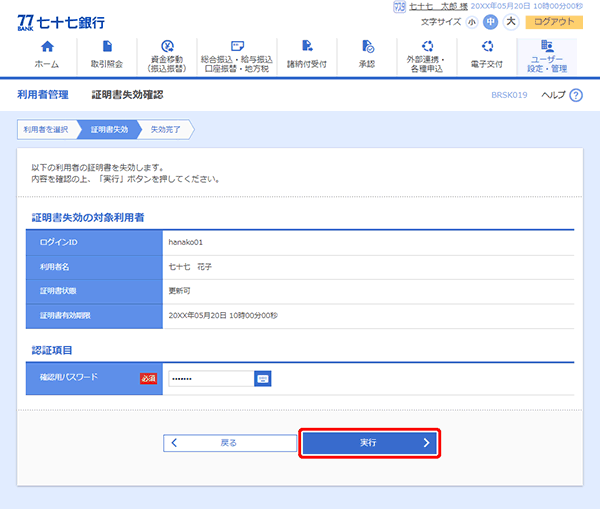
Task: Click the 利用者管理 heading
Action: coord(43,95)
